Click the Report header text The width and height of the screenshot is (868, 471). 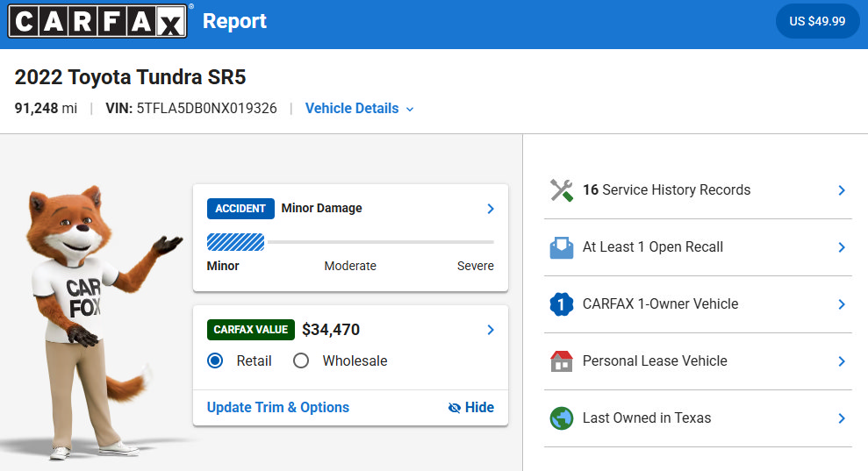point(234,21)
